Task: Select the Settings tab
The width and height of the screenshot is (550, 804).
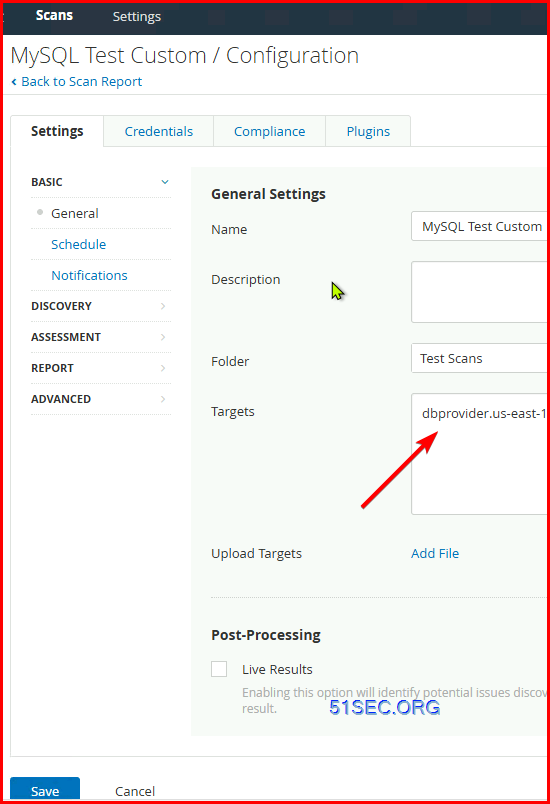Action: 57,131
